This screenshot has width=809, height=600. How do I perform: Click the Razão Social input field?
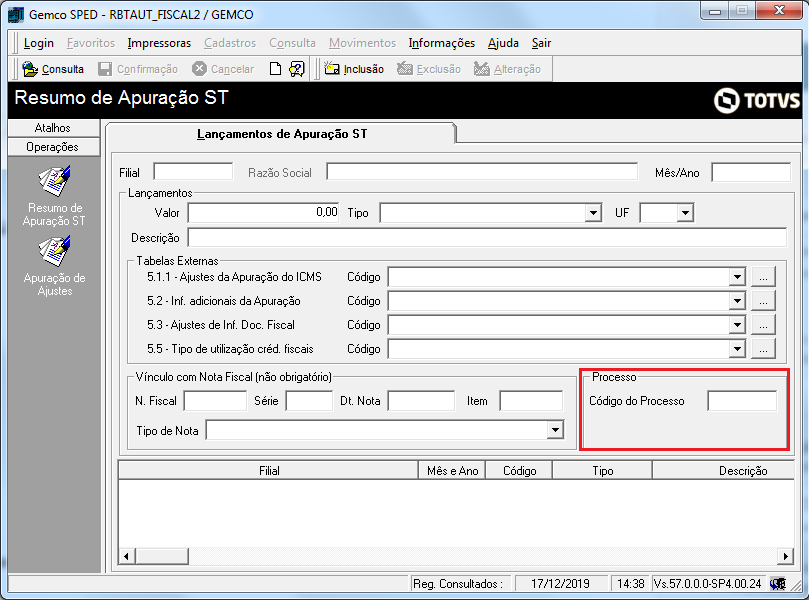482,172
